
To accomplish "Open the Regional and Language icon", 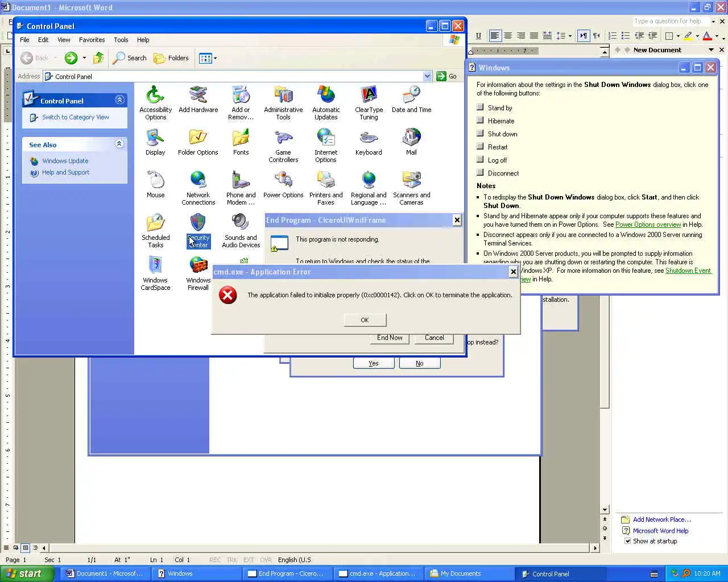I will (x=369, y=188).
